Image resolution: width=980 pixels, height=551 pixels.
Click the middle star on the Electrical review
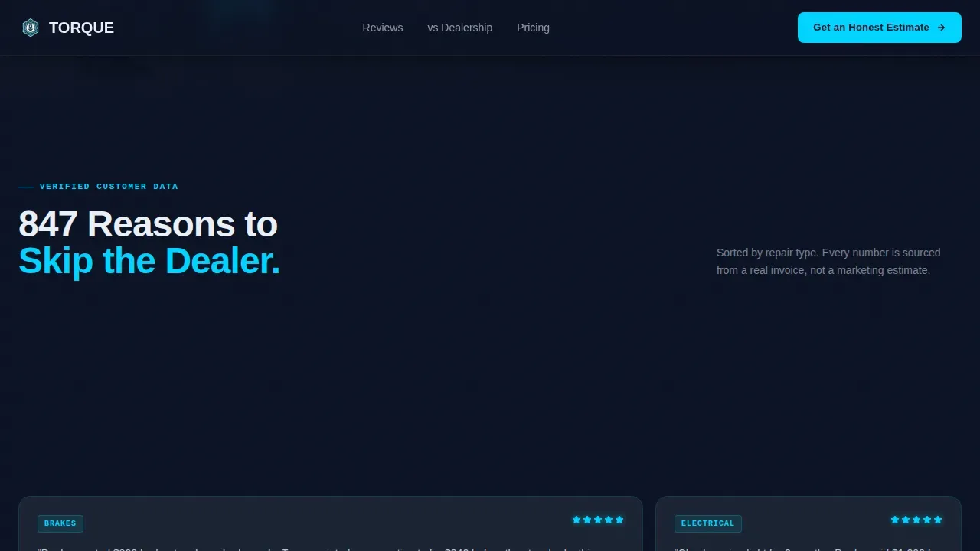tap(916, 520)
